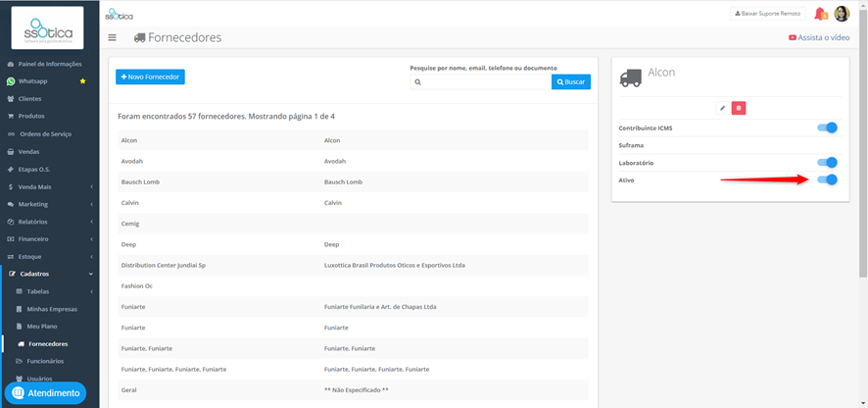Delete Alcon with red trash icon

click(739, 108)
